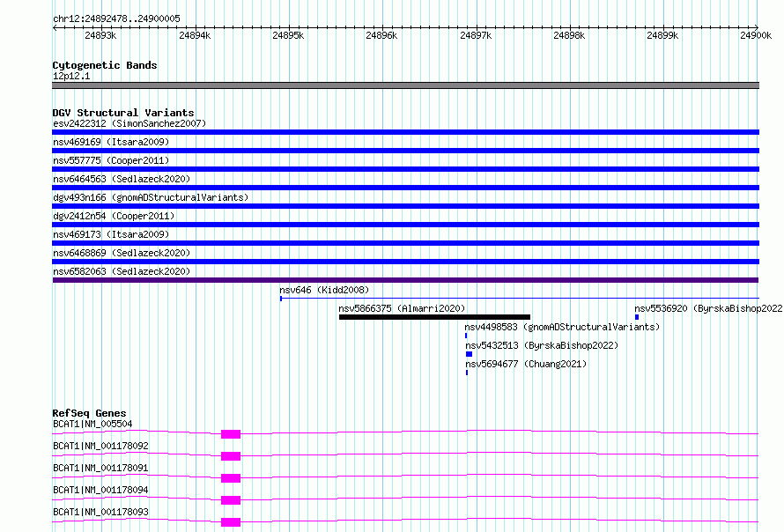Image resolution: width=784 pixels, height=532 pixels.
Task: Click nsv5536920 (ByrskaBishop2022) small blue marker
Action: point(637,317)
